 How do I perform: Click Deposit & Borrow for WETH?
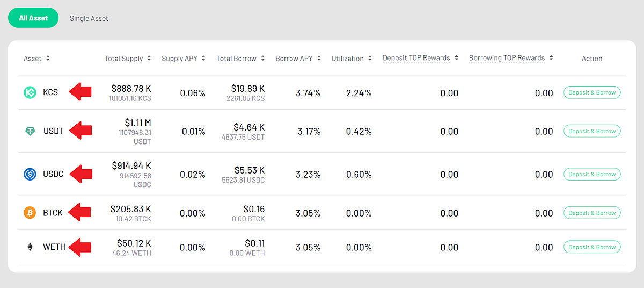coord(592,247)
